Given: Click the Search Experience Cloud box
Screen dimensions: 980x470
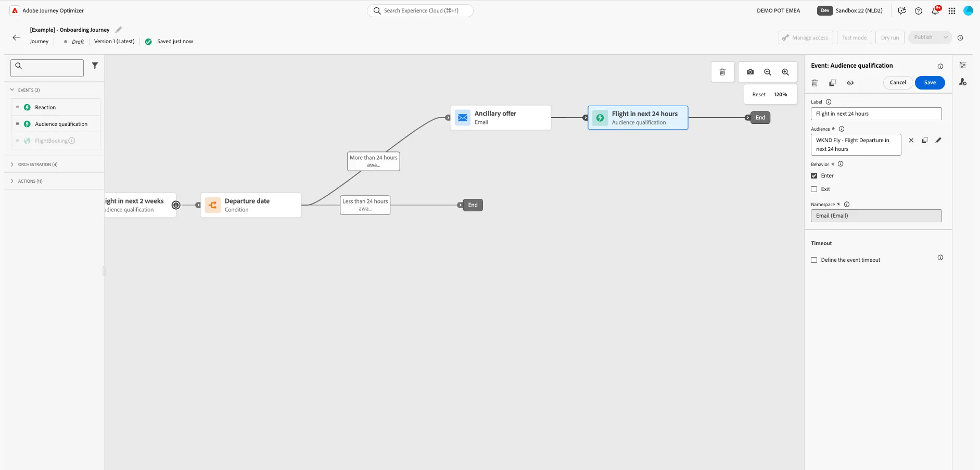Looking at the screenshot, I should (420, 10).
